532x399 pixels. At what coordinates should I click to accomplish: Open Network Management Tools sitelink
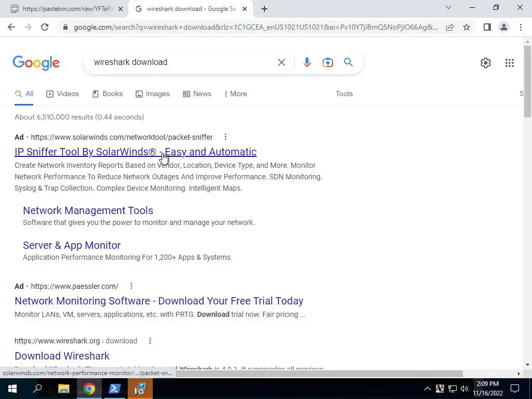pyautogui.click(x=88, y=210)
